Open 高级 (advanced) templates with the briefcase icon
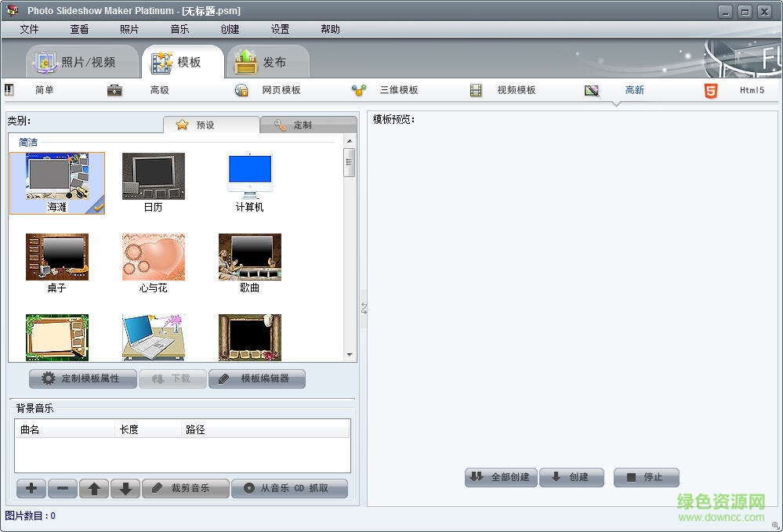The height and width of the screenshot is (532, 783). (x=115, y=90)
